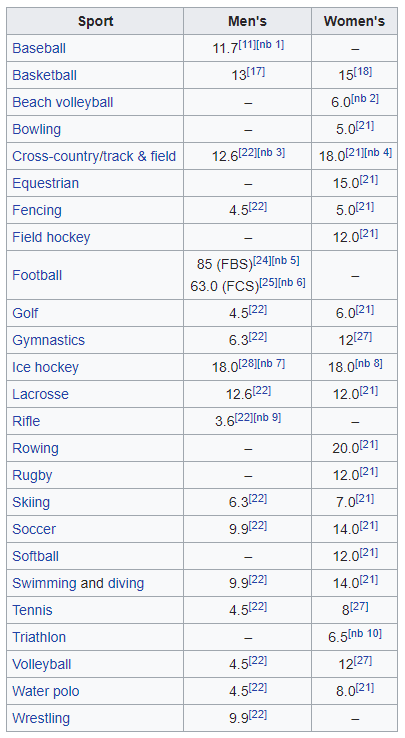
Task: Click the Rifle sport link
Action: coord(26,421)
